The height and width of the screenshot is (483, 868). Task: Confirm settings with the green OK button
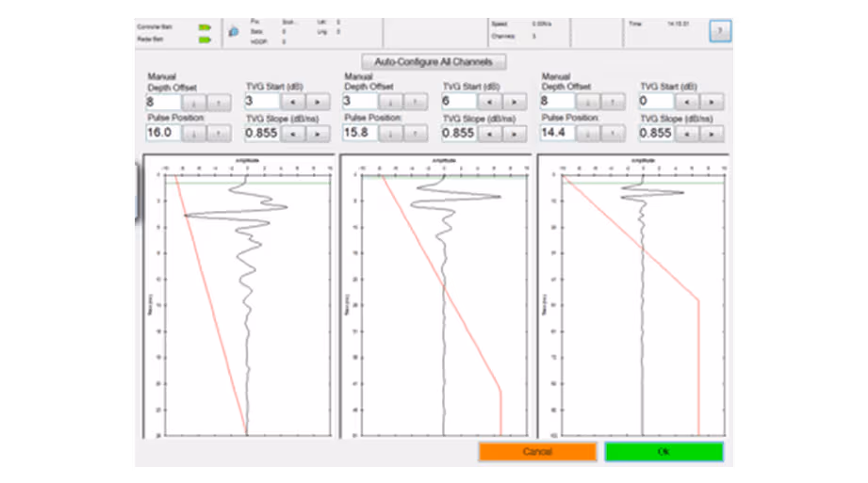(x=663, y=452)
